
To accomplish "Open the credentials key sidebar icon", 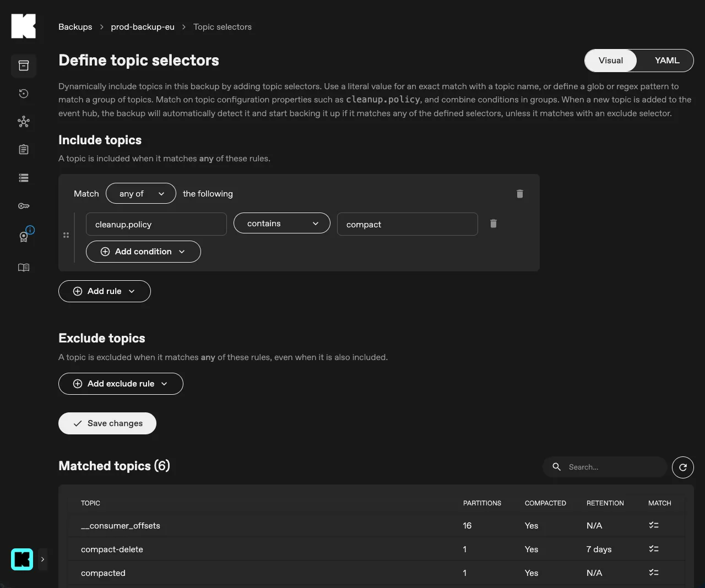I will [x=24, y=206].
